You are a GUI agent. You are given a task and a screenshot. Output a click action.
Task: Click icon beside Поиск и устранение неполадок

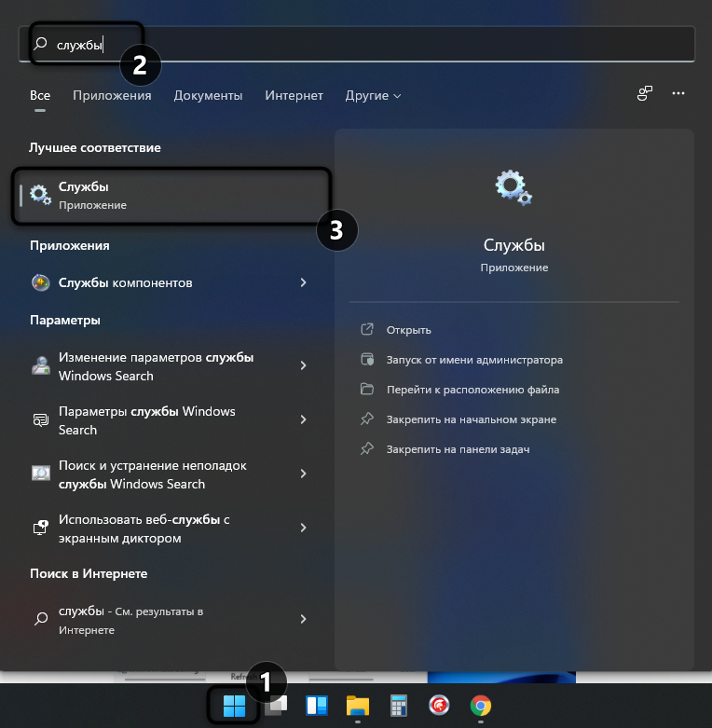coord(41,474)
